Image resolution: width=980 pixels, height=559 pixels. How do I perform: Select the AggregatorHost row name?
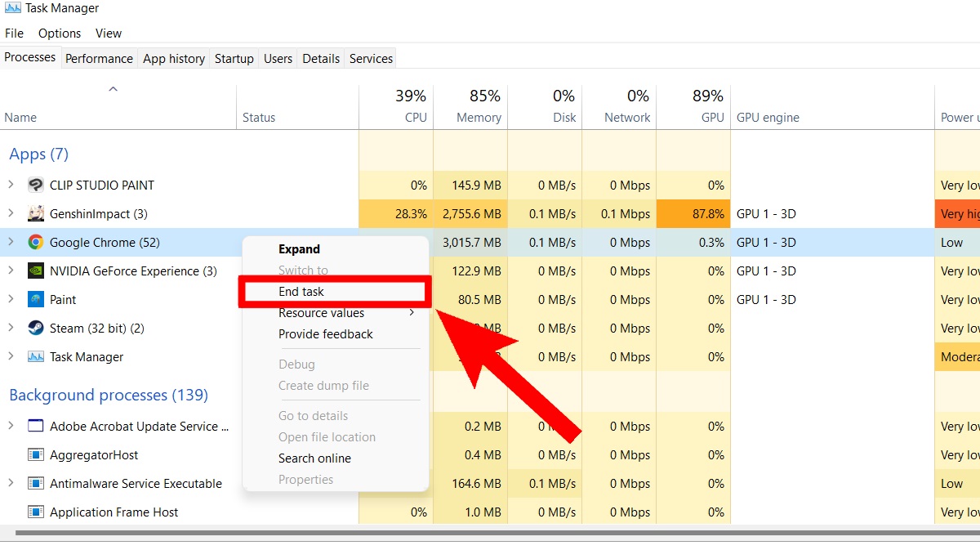[94, 455]
